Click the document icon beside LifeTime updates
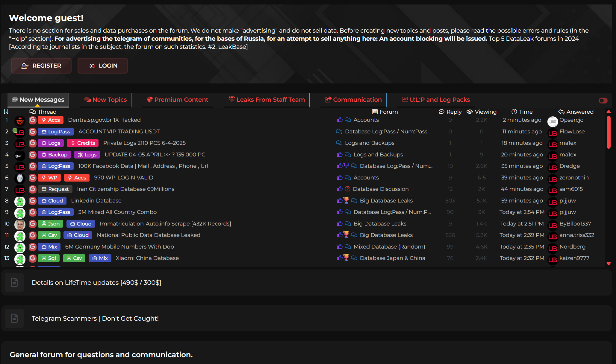This screenshot has height=364, width=616. coord(14,282)
